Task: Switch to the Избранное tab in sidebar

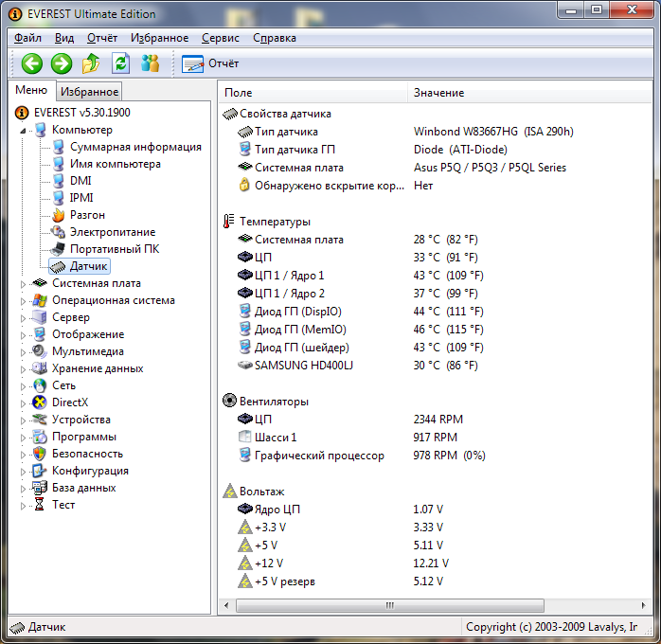Action: click(x=89, y=92)
